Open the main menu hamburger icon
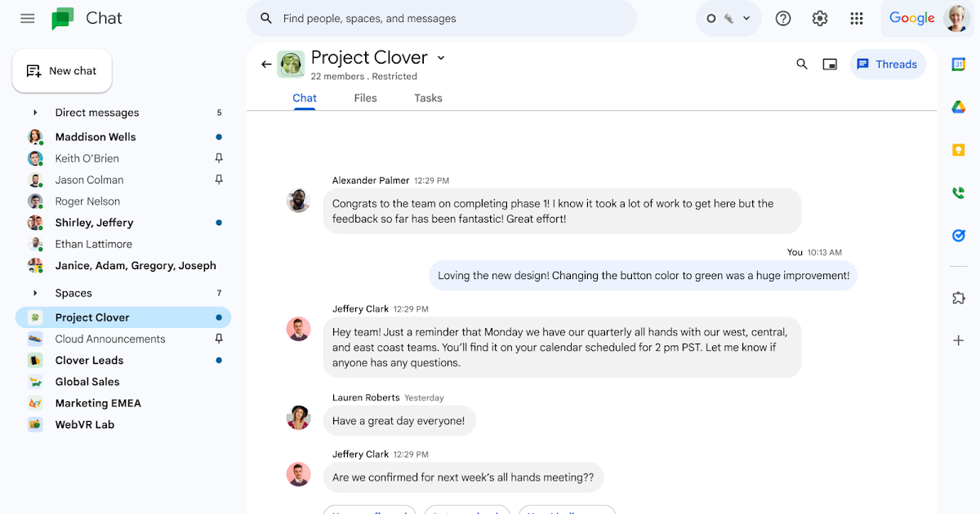This screenshot has width=980, height=514. pos(28,18)
